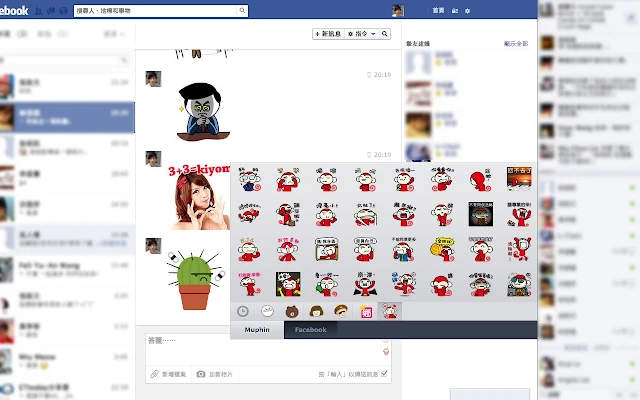This screenshot has width=640, height=400.
Task: Open the ETtoday分享雲 conversation
Action: [x=67, y=390]
